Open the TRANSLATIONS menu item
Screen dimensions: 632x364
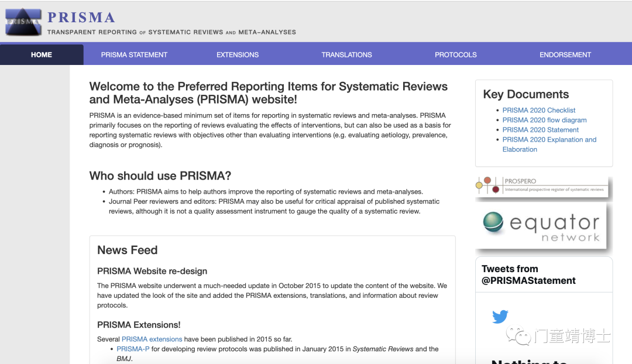point(346,55)
